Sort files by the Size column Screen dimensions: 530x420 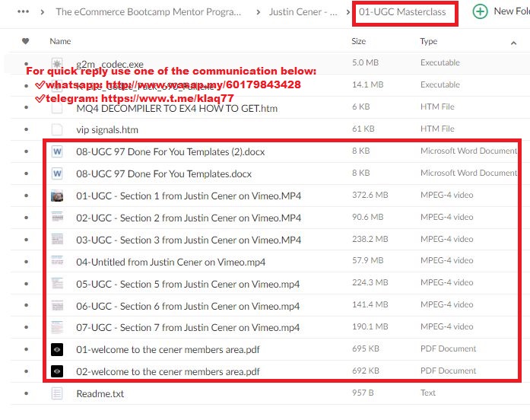[x=359, y=41]
